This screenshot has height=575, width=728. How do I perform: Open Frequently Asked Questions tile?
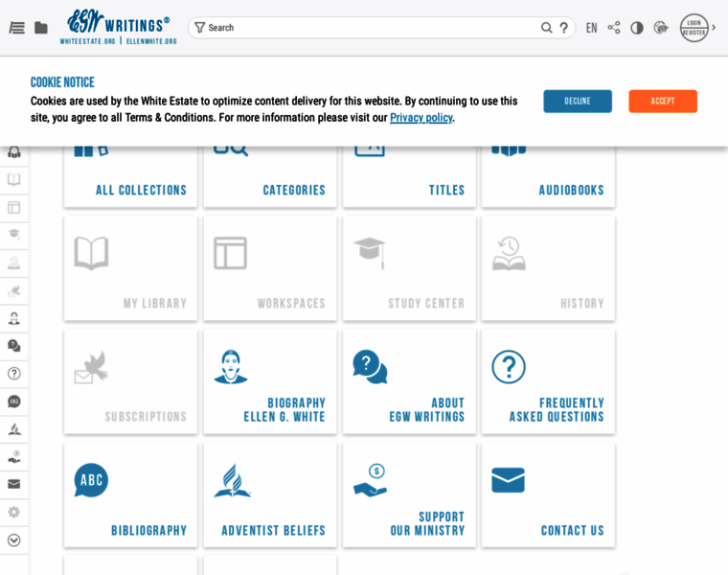pyautogui.click(x=548, y=381)
